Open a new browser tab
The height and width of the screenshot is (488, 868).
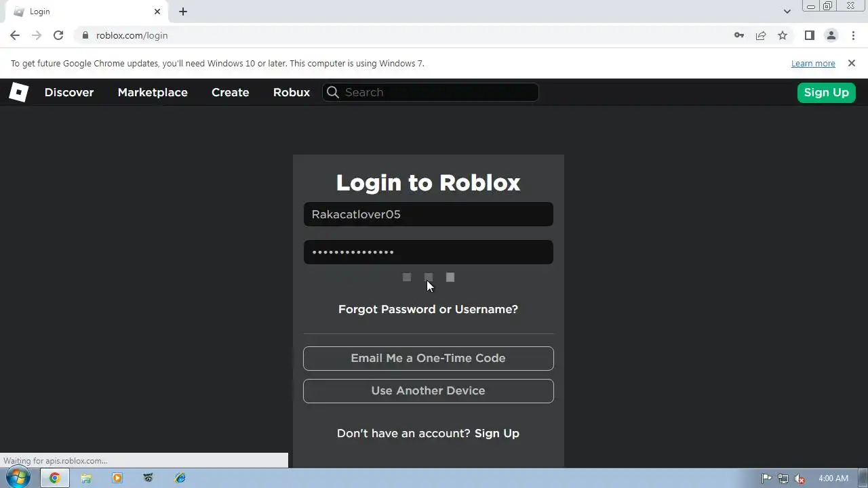click(x=183, y=12)
